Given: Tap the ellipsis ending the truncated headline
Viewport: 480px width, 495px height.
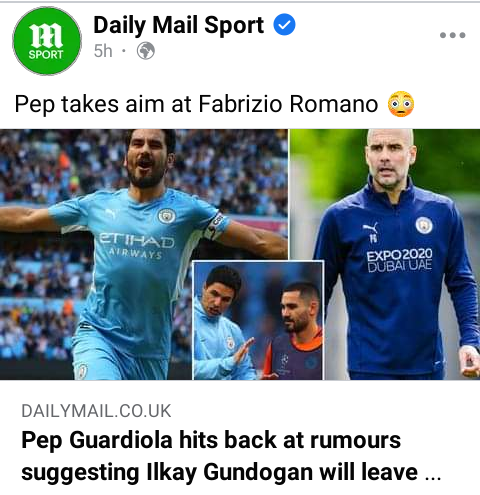Looking at the screenshot, I should tap(433, 476).
